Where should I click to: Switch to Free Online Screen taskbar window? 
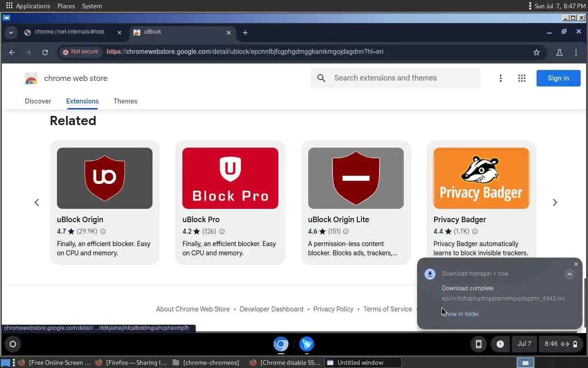pos(54,362)
